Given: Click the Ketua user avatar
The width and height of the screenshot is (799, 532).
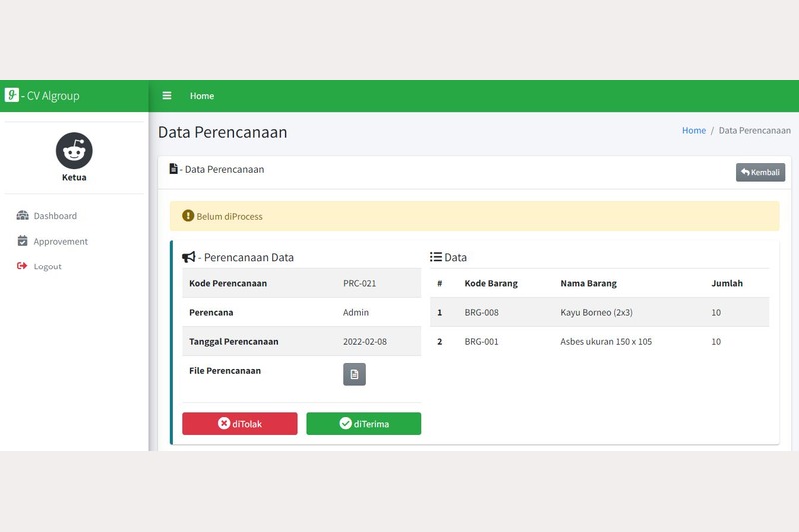Looking at the screenshot, I should 74,150.
